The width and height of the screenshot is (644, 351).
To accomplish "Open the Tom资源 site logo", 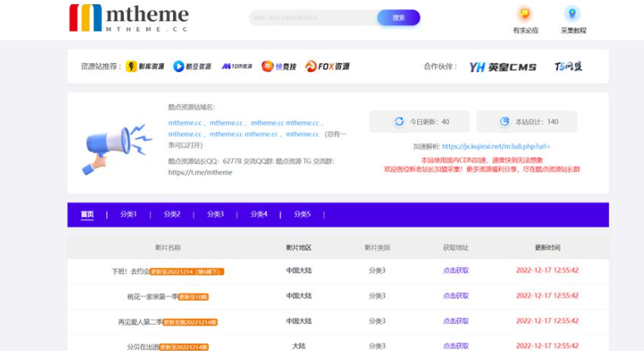I will point(237,66).
